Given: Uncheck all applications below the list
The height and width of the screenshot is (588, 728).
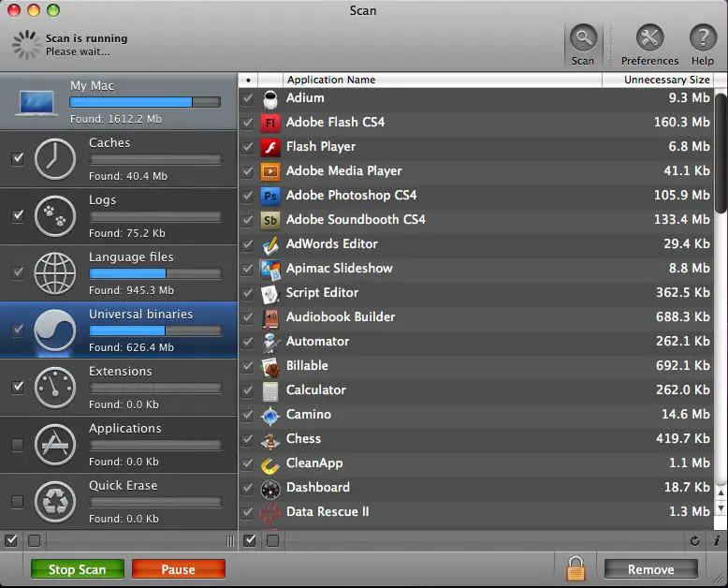Looking at the screenshot, I should coord(273,540).
